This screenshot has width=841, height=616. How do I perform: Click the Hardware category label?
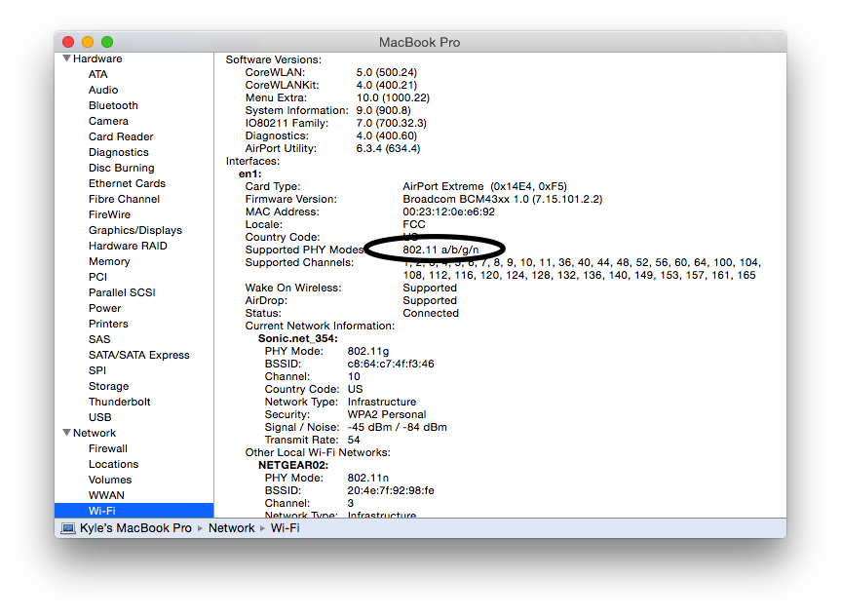click(x=97, y=58)
